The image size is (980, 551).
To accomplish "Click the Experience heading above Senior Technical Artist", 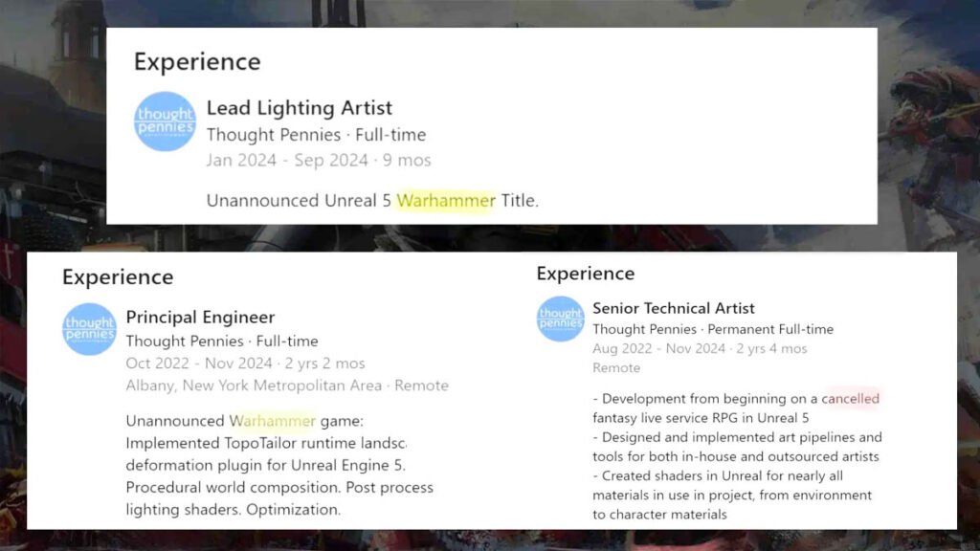I will click(585, 274).
